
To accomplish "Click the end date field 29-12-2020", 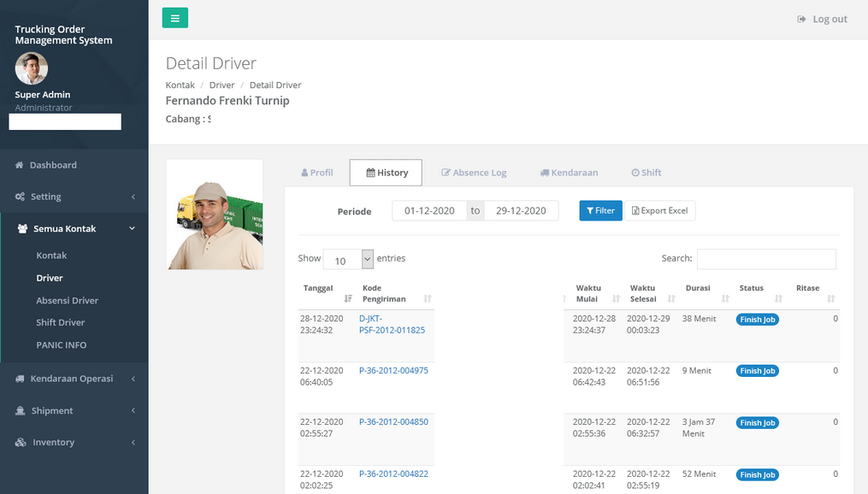I will [x=521, y=211].
